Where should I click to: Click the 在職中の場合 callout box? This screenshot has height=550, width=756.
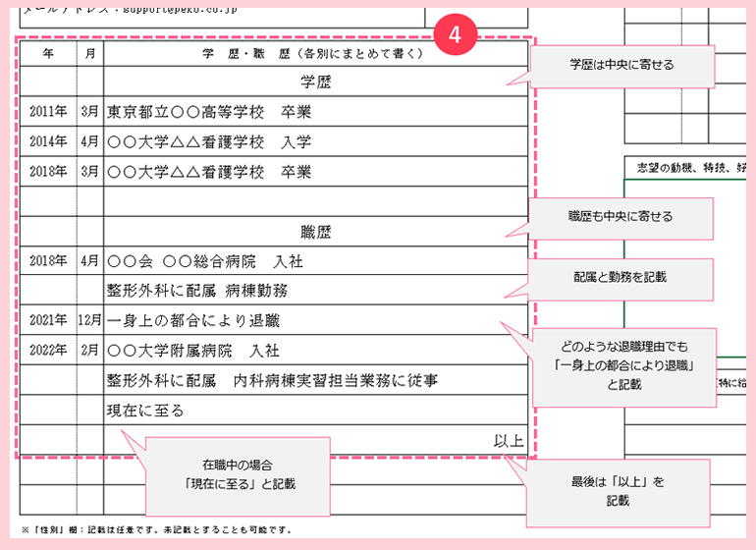tap(237, 473)
